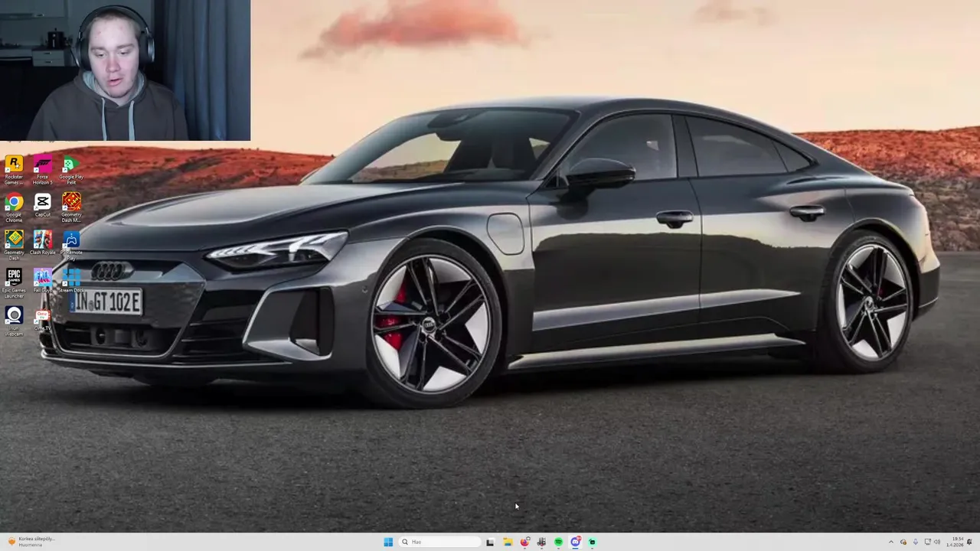Viewport: 980px width, 551px height.
Task: Select the CapCut desktop icon
Action: [43, 206]
